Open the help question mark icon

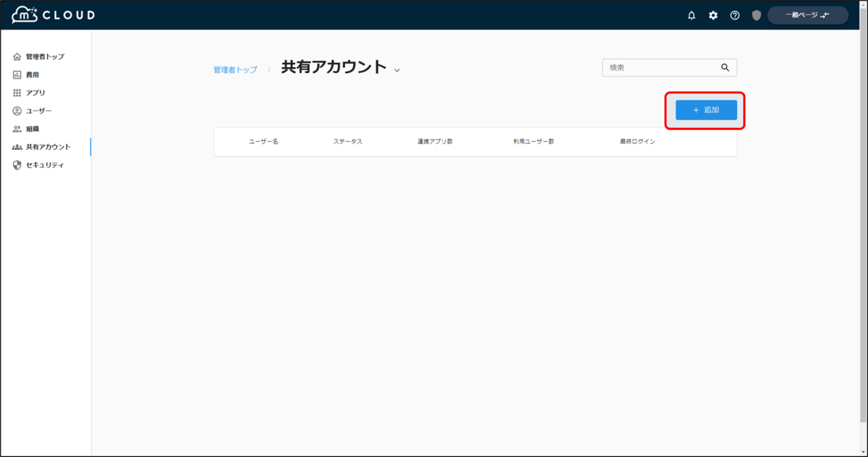click(x=735, y=14)
